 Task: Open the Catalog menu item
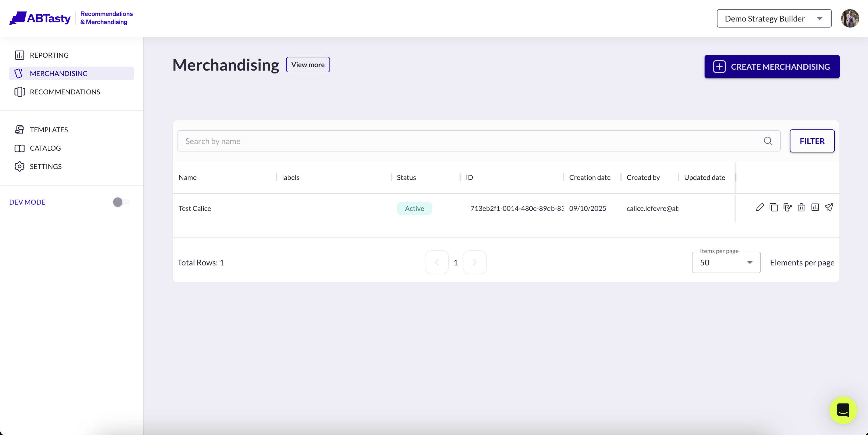click(x=45, y=148)
